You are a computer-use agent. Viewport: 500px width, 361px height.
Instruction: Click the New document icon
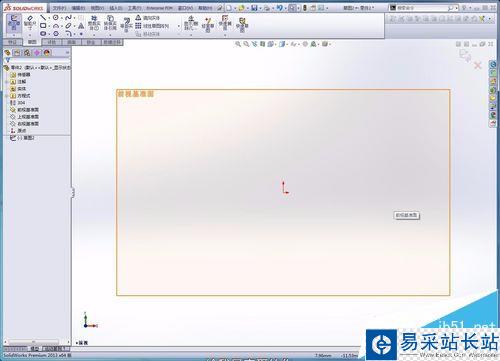click(x=229, y=7)
